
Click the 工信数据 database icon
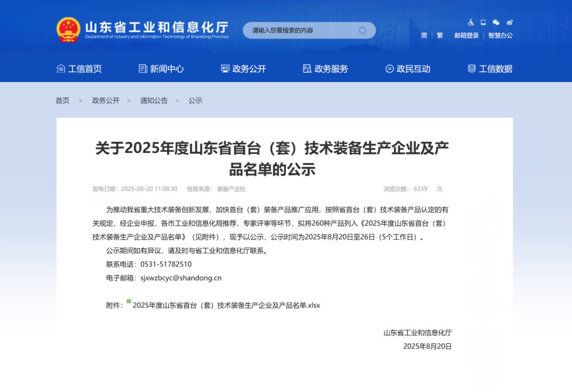(x=471, y=69)
